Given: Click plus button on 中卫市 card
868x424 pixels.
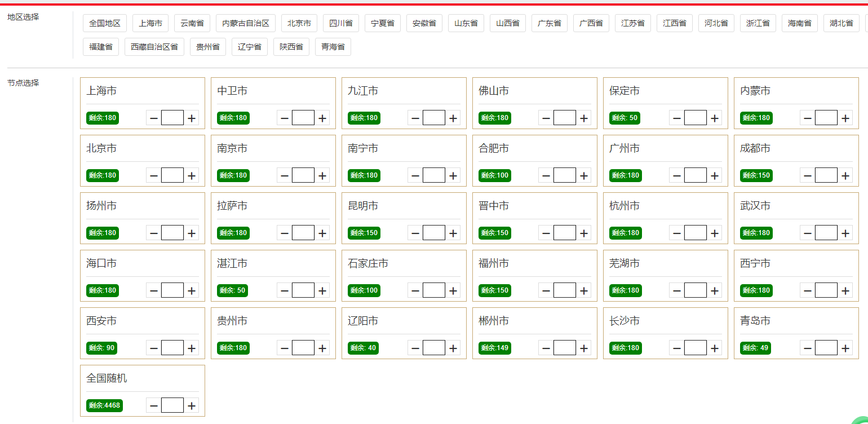Looking at the screenshot, I should [322, 118].
